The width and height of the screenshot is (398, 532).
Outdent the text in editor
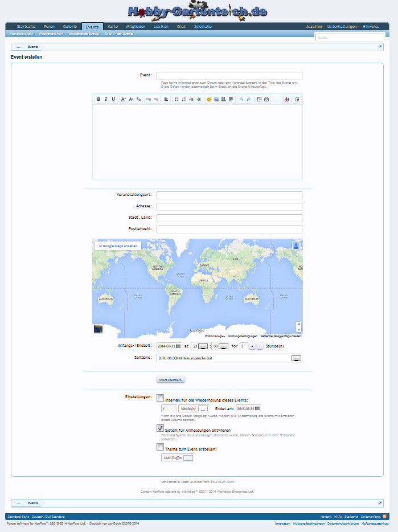tap(191, 100)
